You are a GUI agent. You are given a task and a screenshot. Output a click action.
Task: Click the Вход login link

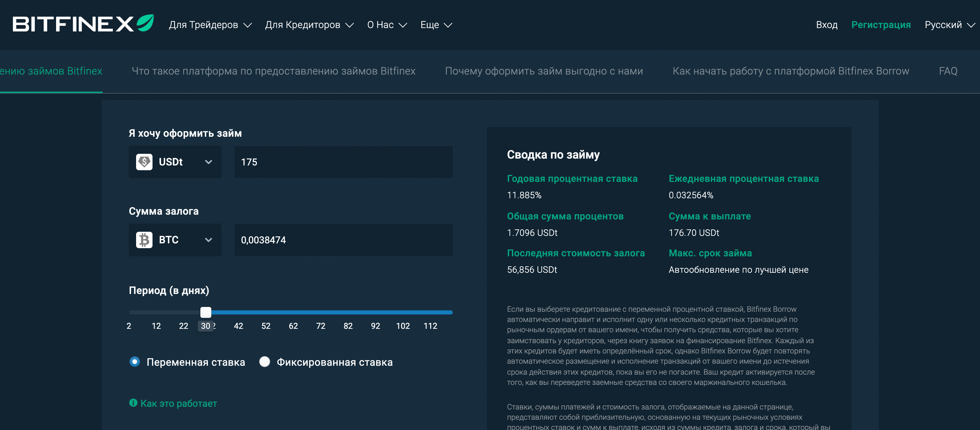pyautogui.click(x=827, y=25)
